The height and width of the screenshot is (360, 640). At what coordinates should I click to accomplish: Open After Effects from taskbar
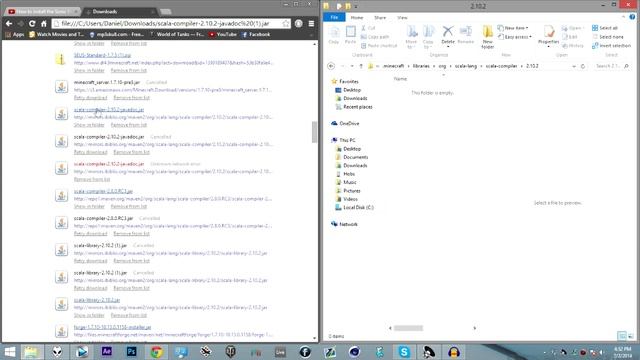(107, 351)
